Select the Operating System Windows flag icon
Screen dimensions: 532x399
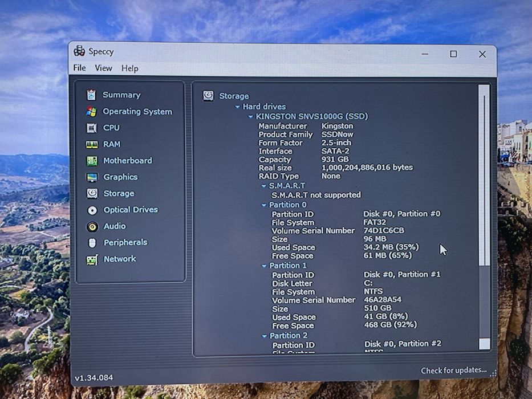[91, 111]
